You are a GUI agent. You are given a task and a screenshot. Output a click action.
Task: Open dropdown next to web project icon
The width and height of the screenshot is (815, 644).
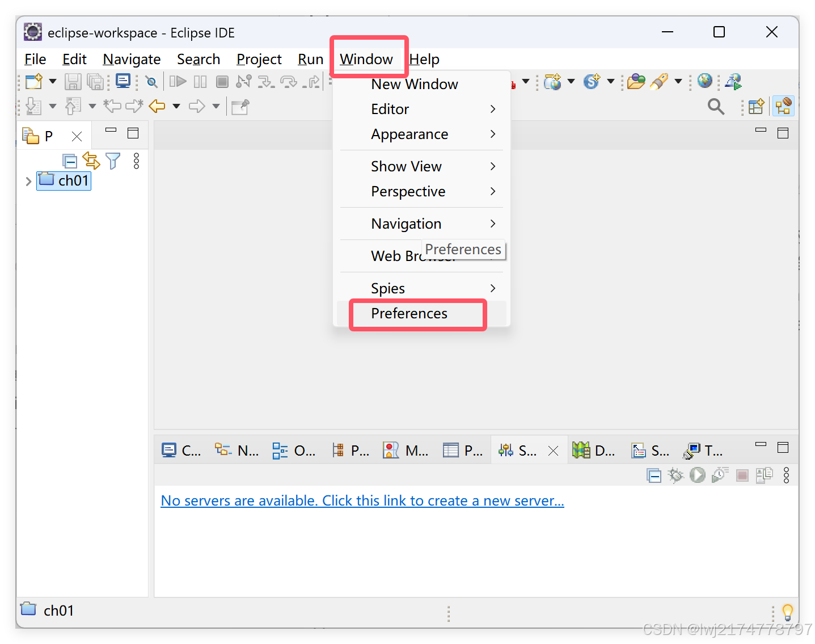click(571, 82)
